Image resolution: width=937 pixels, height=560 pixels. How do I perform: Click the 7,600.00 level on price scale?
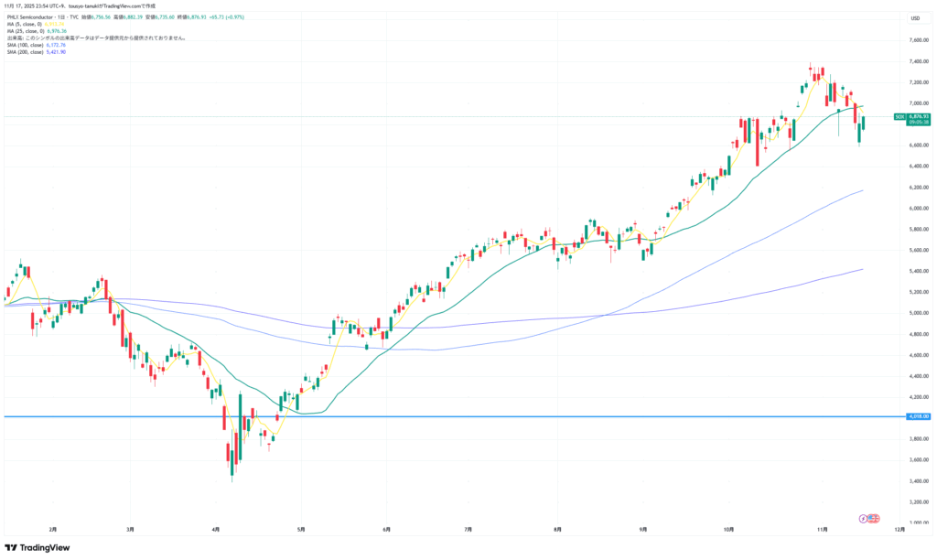click(x=918, y=40)
